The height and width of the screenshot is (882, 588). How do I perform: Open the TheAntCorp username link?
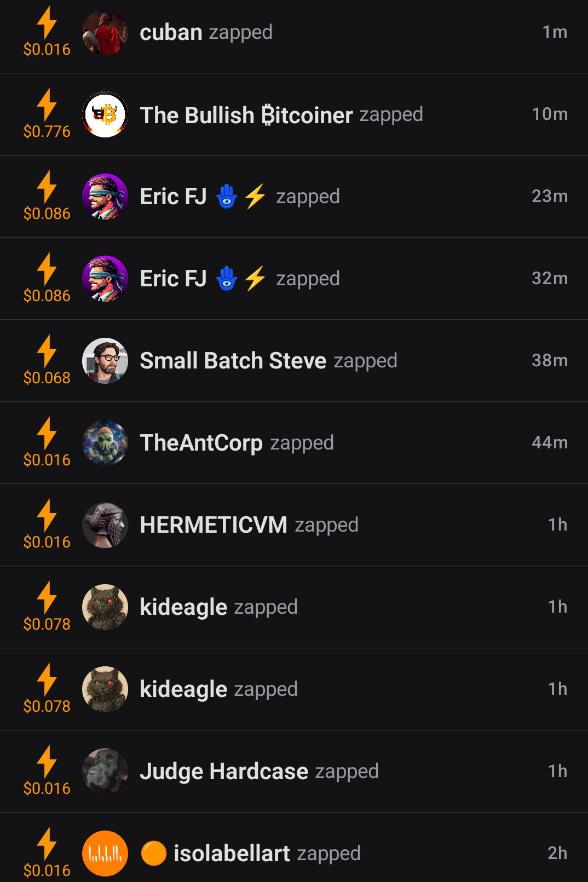(x=201, y=443)
